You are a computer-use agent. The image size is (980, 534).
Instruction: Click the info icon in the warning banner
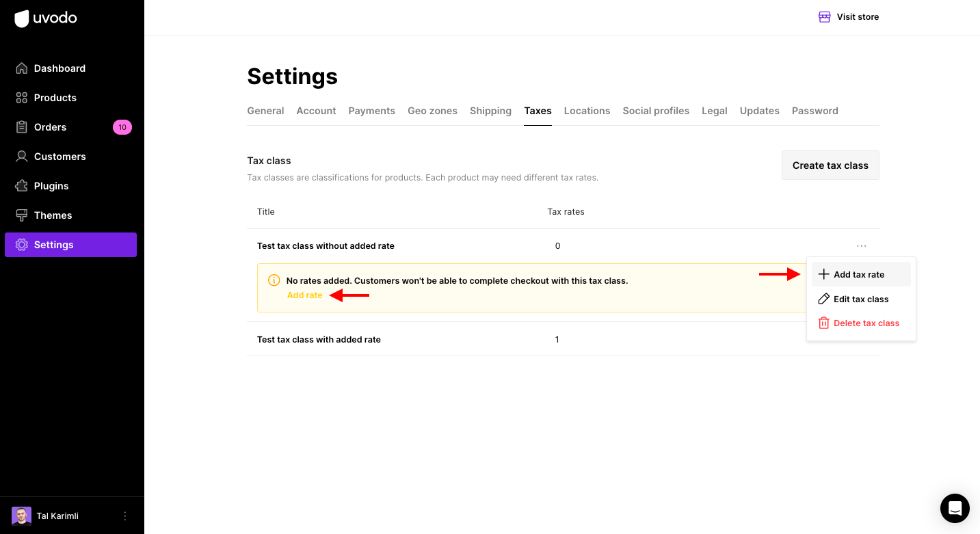pyautogui.click(x=274, y=280)
